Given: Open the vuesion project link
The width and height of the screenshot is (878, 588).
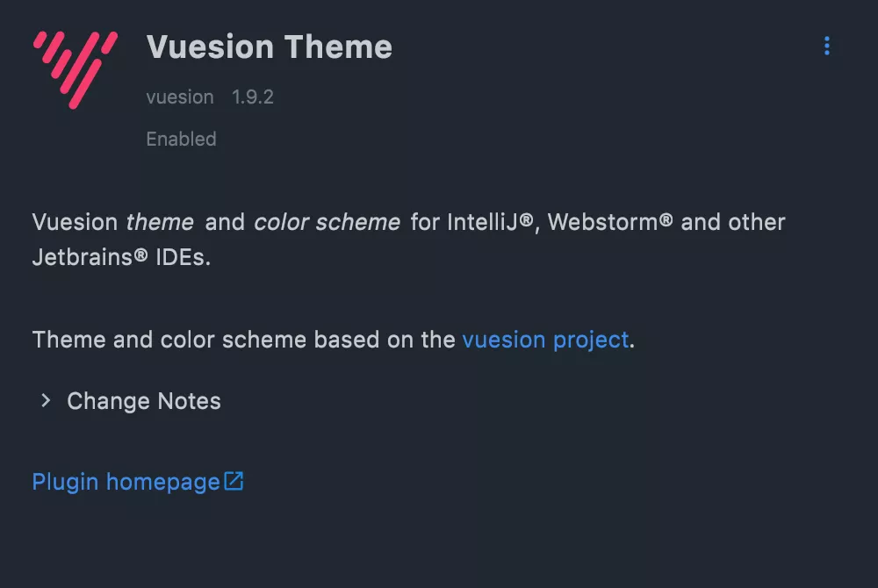Looking at the screenshot, I should [x=545, y=340].
